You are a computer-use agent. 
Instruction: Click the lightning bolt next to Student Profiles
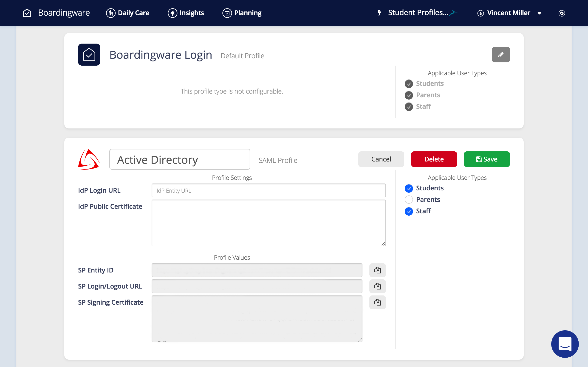379,13
